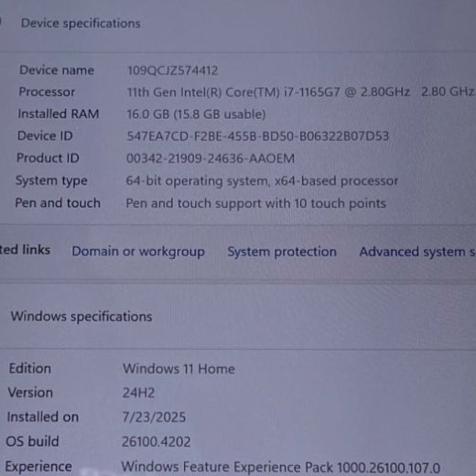Click the Windows Feature Experience Pack value
Image resolution: width=476 pixels, height=476 pixels.
[281, 468]
